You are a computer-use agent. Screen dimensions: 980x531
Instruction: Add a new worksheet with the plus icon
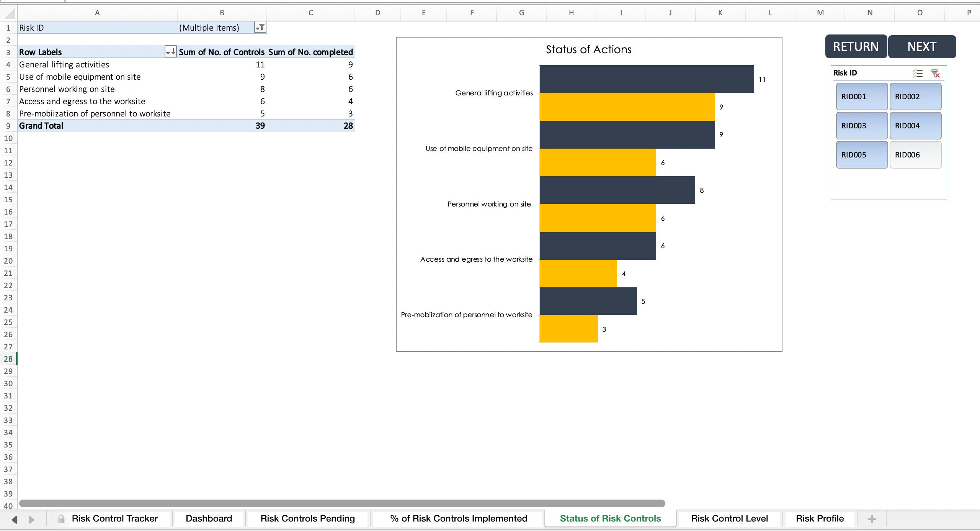click(x=872, y=518)
